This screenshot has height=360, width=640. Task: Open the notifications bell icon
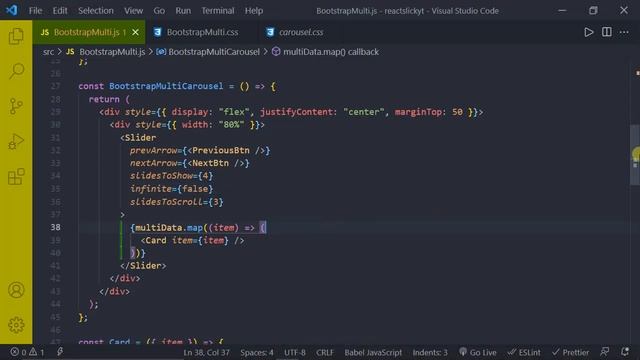pos(624,352)
